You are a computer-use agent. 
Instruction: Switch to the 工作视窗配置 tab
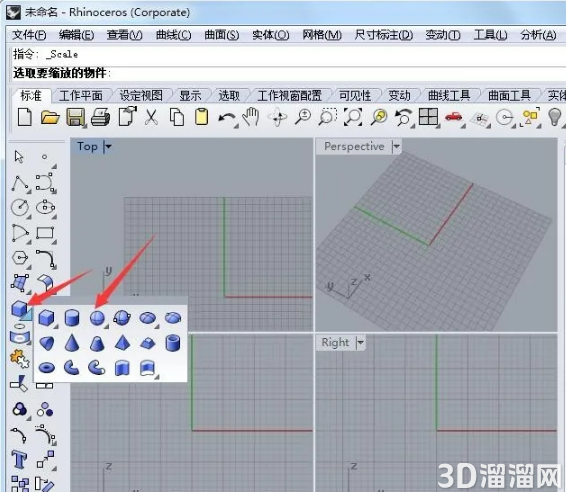289,96
